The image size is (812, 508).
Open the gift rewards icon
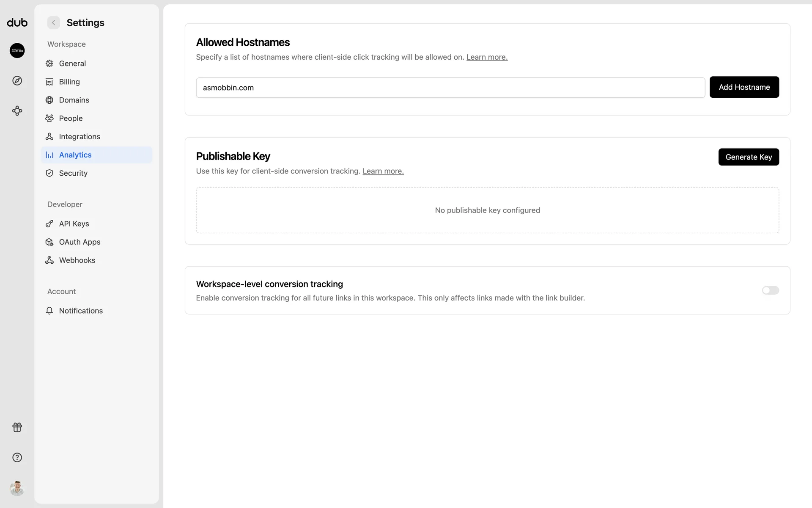(x=17, y=428)
